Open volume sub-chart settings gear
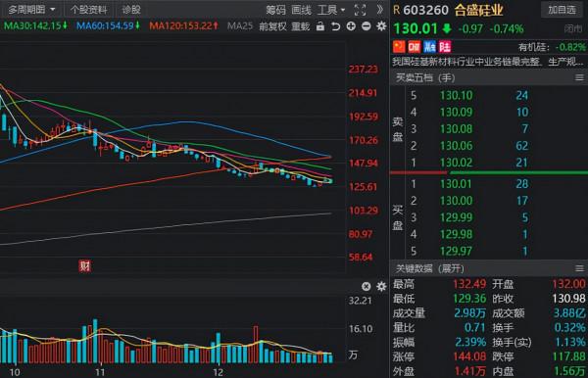This screenshot has width=588, height=378. pyautogui.click(x=381, y=287)
